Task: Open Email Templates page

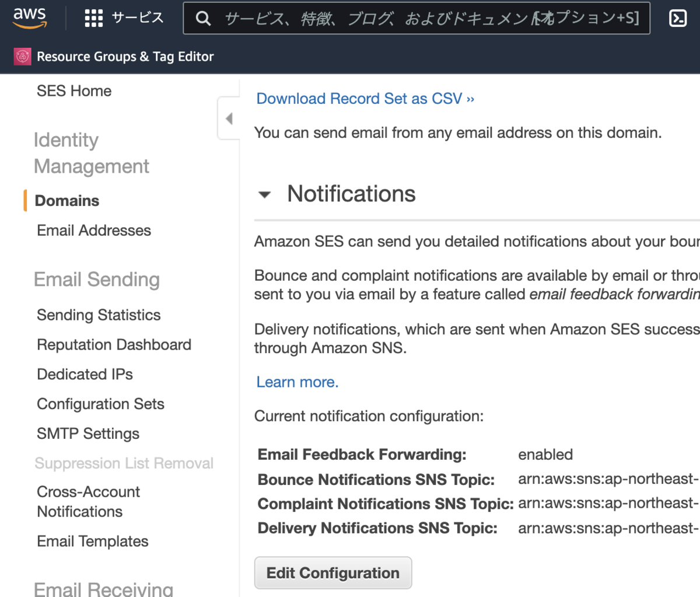Action: (x=93, y=542)
